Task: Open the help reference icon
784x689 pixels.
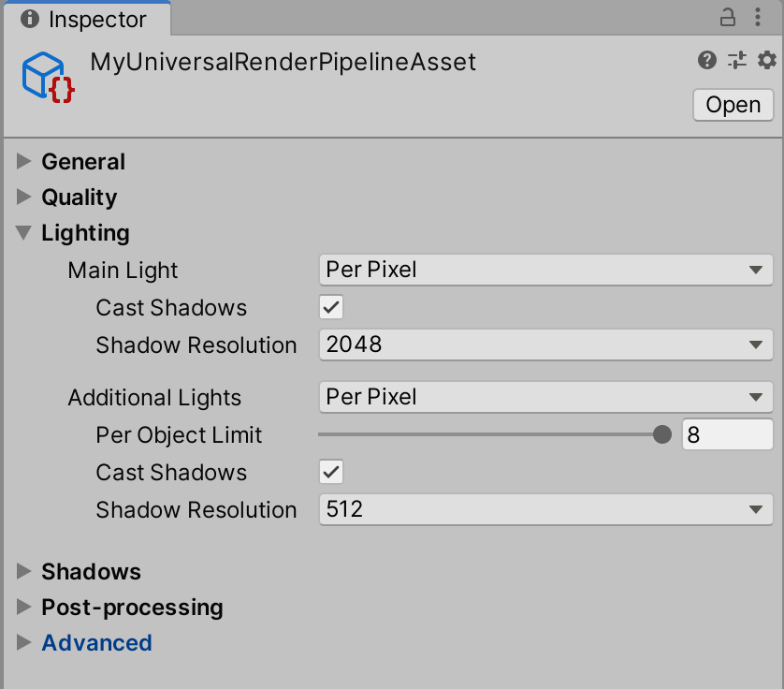Action: coord(707,61)
